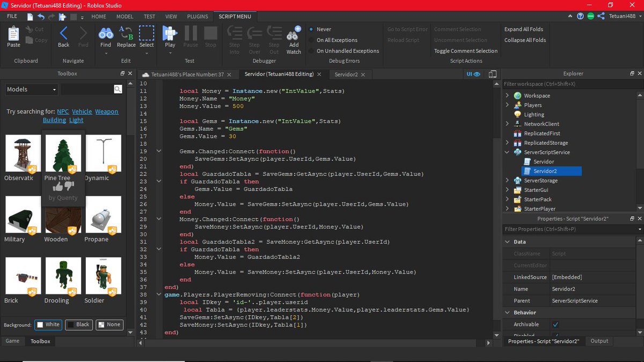Switch to the TEST ribbon tab
Viewport: 644px width, 362px height.
(149, 17)
